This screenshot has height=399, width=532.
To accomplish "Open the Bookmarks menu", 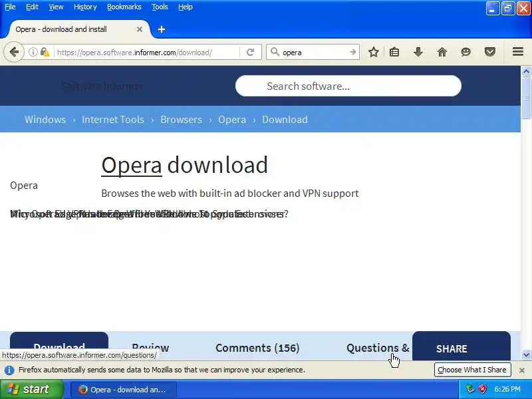I will click(x=124, y=7).
